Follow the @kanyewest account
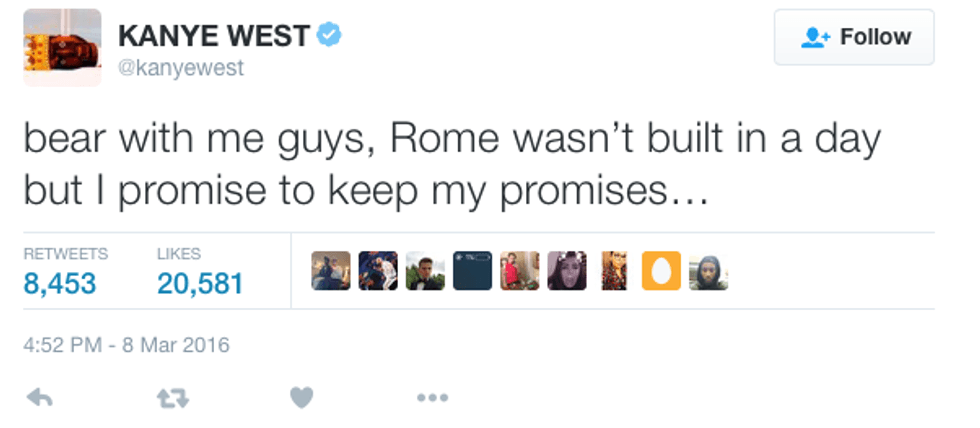This screenshot has height=428, width=980. pyautogui.click(x=854, y=38)
